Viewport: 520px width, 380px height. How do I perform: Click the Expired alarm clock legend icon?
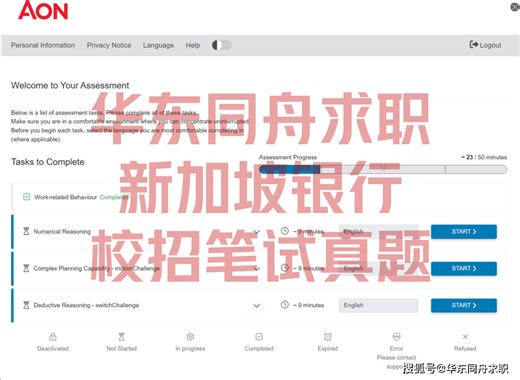click(328, 337)
